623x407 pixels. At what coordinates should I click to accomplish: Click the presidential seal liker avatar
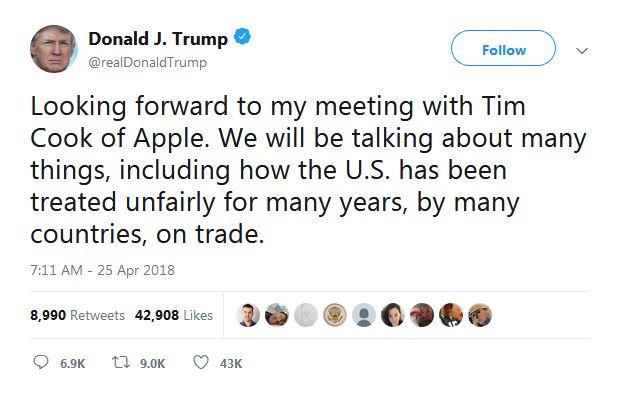[334, 315]
